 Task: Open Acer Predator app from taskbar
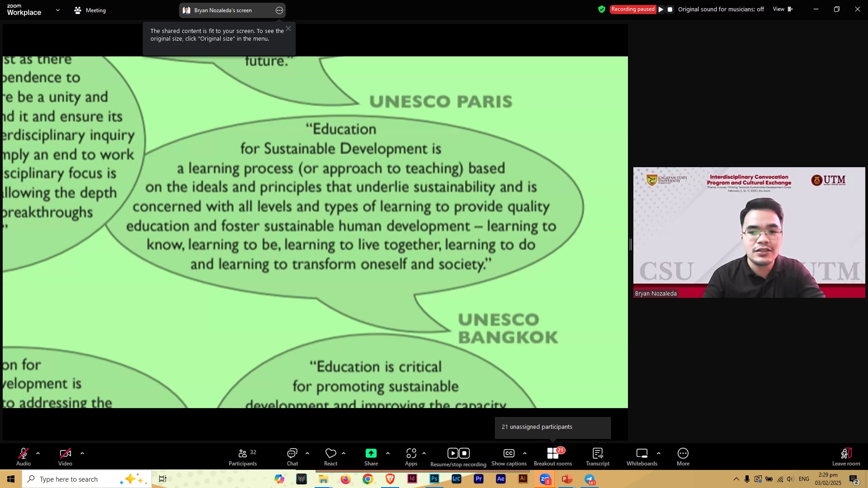click(x=302, y=479)
